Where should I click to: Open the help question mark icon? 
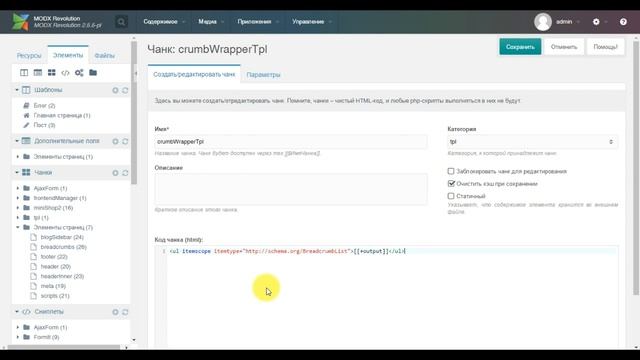pyautogui.click(x=623, y=22)
